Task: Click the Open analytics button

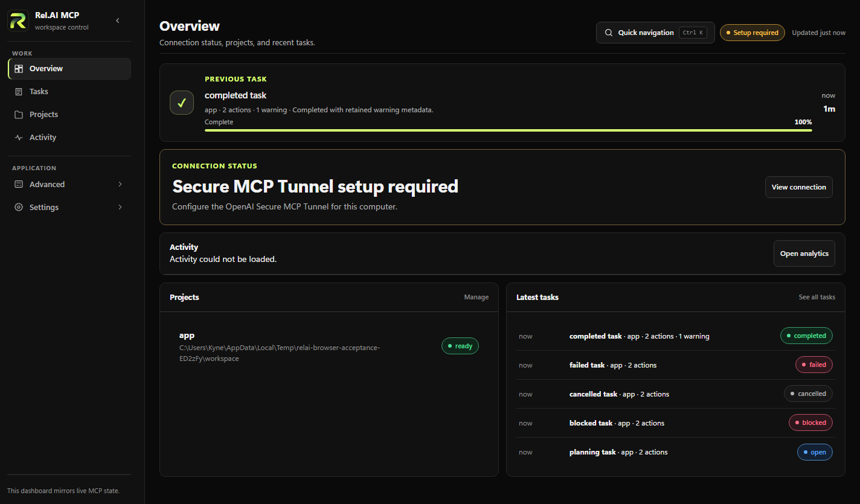Action: click(x=804, y=254)
